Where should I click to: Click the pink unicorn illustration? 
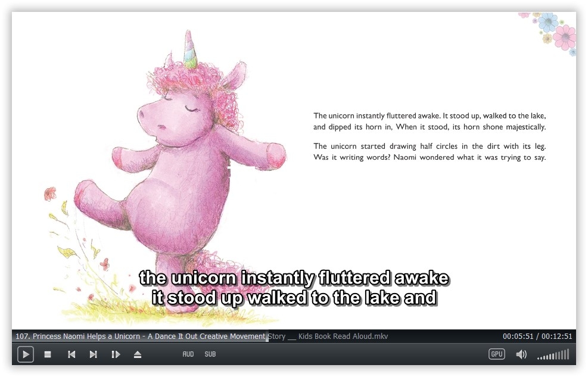coord(173,167)
